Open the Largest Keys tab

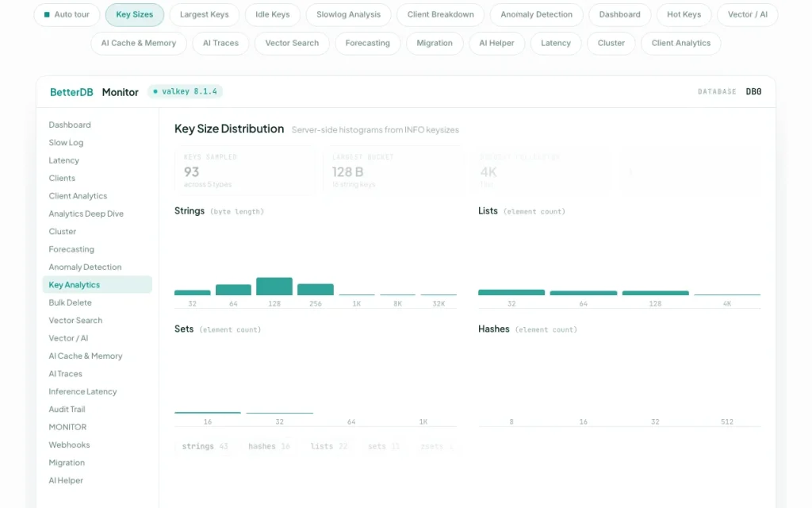[x=204, y=14]
